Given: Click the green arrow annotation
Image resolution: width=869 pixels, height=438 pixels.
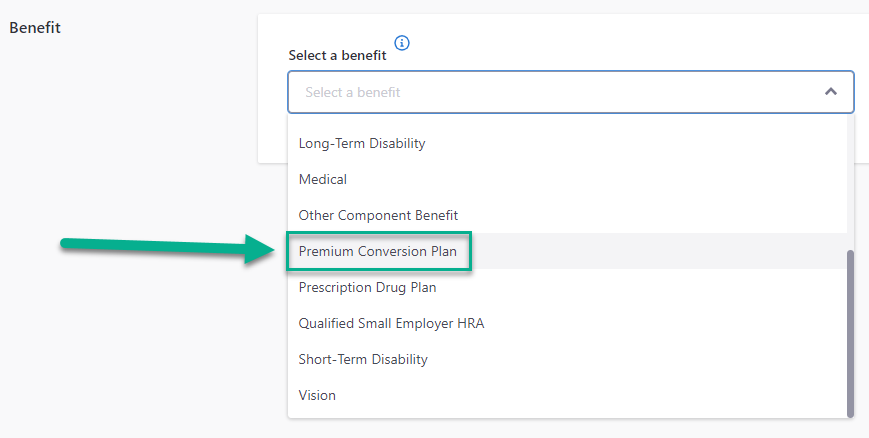Looking at the screenshot, I should click(x=160, y=249).
